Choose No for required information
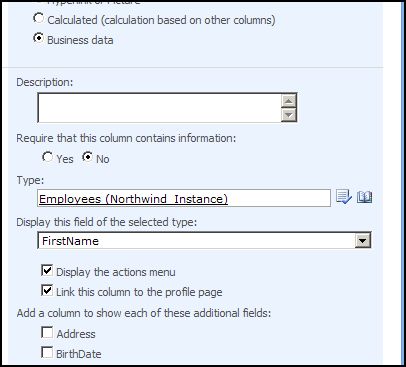 click(x=87, y=157)
